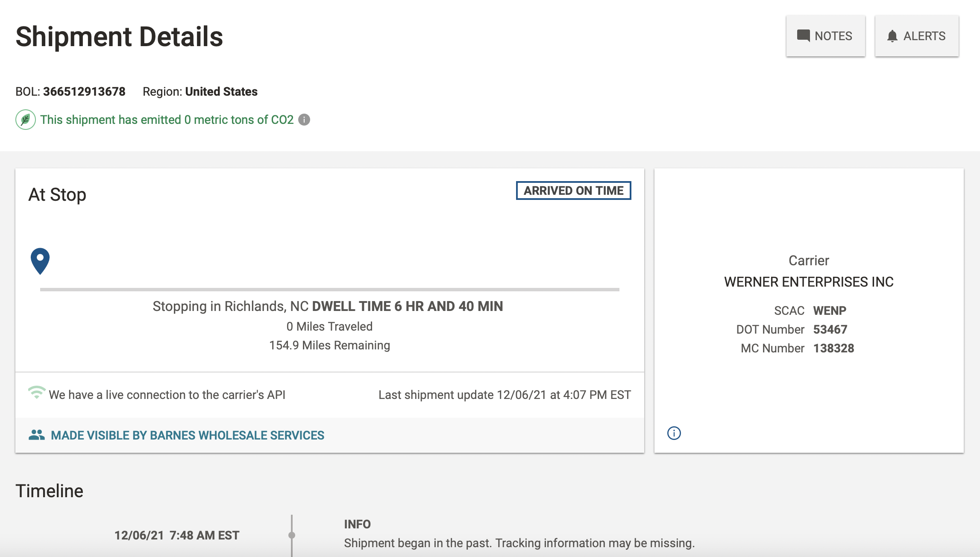Click the CO2 emissions info icon

[x=304, y=120]
